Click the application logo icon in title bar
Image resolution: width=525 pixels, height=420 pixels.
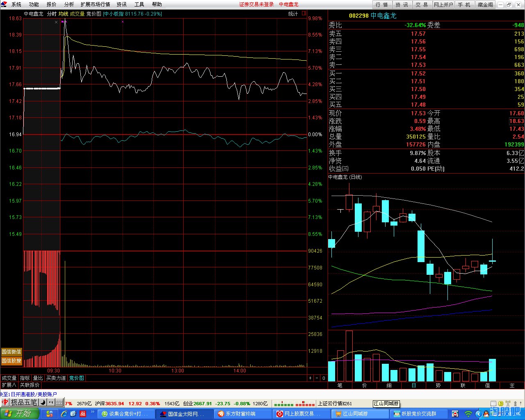click(4, 4)
